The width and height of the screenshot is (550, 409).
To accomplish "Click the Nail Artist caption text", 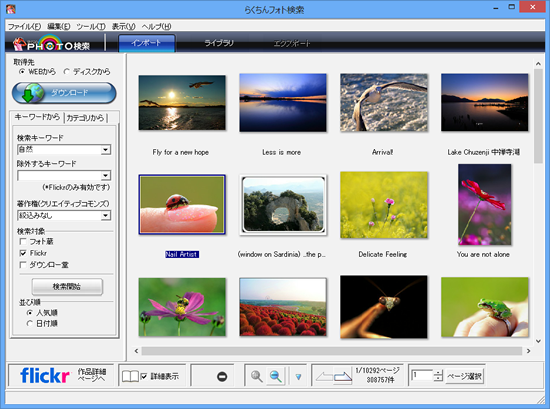I will [182, 254].
